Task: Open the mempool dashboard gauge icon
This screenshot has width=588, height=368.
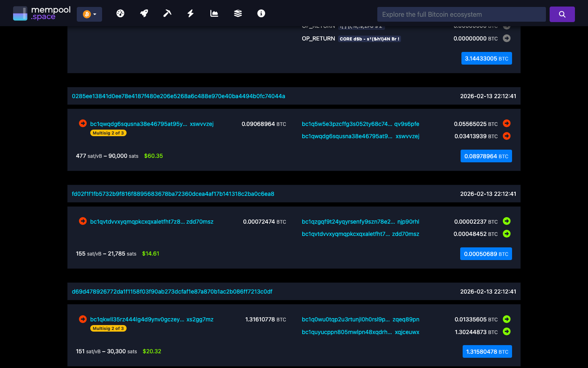Action: click(x=120, y=13)
